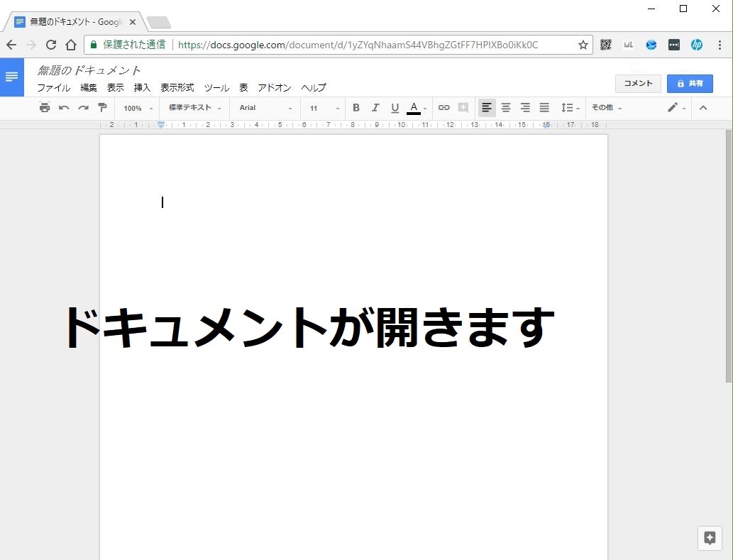This screenshot has width=733, height=560.
Task: Go back in browser
Action: (x=11, y=45)
